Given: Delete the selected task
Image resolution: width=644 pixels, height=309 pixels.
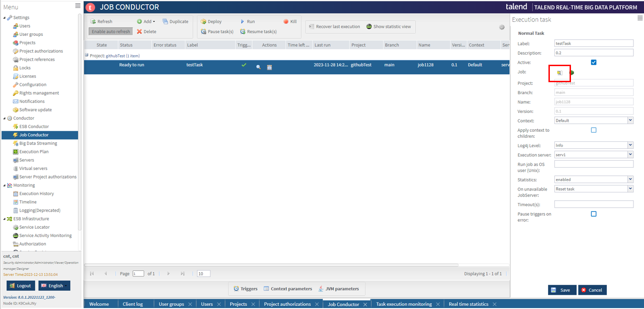Looking at the screenshot, I should pos(147,32).
